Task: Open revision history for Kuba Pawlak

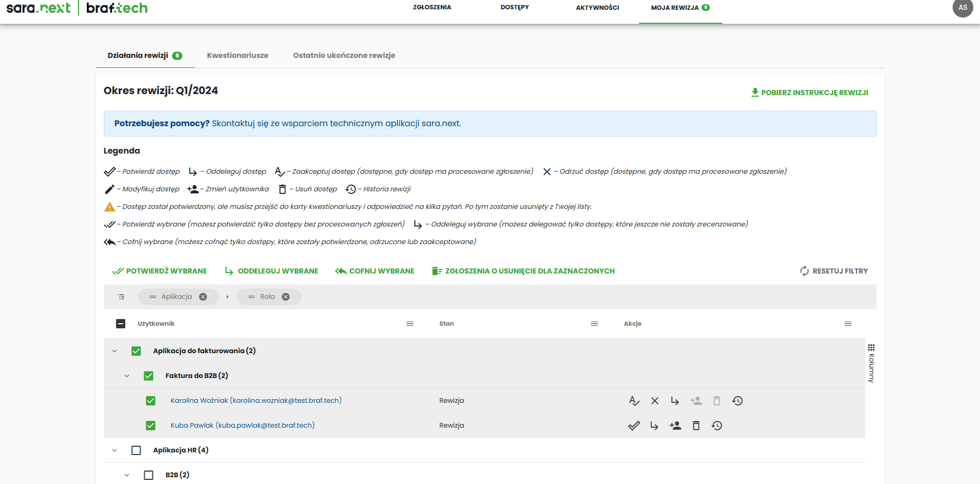Action: pyautogui.click(x=717, y=426)
